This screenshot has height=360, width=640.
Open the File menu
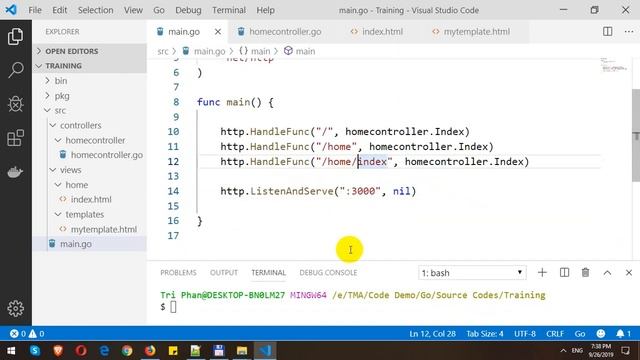(x=35, y=10)
